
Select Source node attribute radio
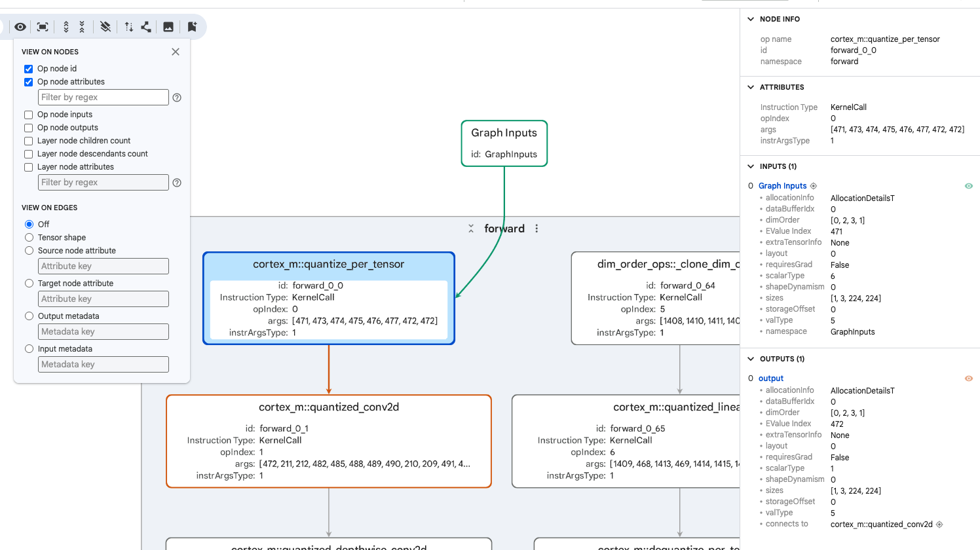[29, 250]
